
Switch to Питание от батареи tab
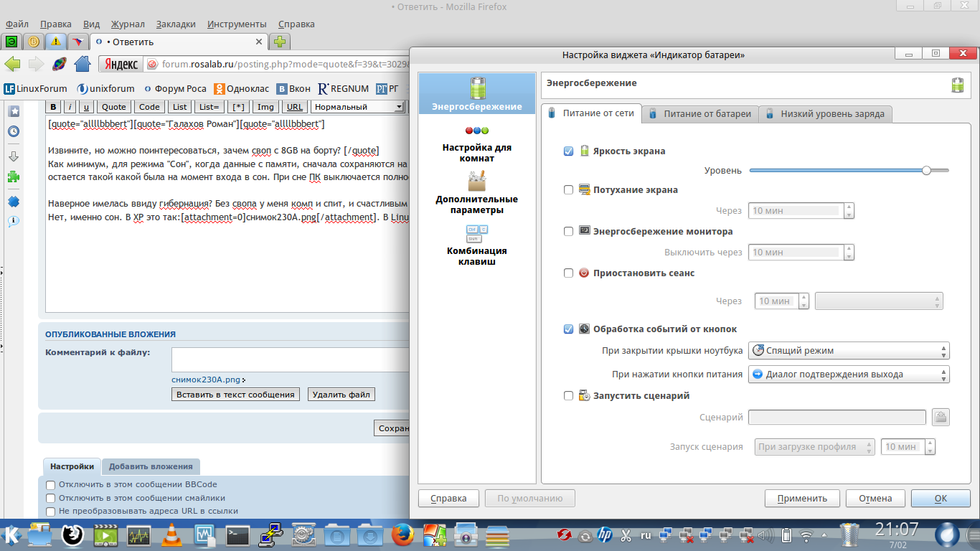click(x=700, y=113)
